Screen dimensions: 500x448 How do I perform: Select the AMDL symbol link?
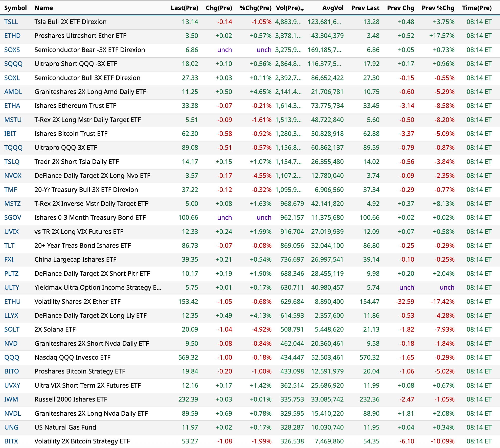pyautogui.click(x=13, y=92)
